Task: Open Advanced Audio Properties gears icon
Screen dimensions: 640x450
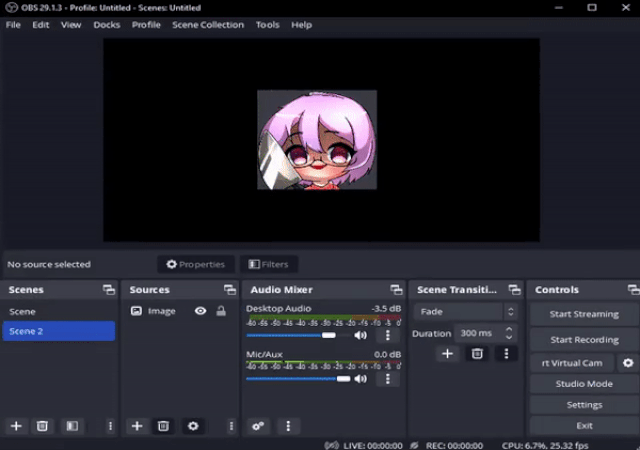Action: pyautogui.click(x=258, y=426)
